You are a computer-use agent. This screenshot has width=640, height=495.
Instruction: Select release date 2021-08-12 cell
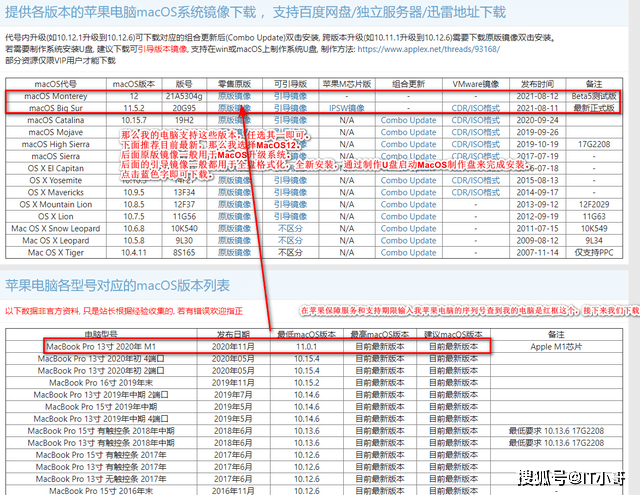[x=537, y=96]
